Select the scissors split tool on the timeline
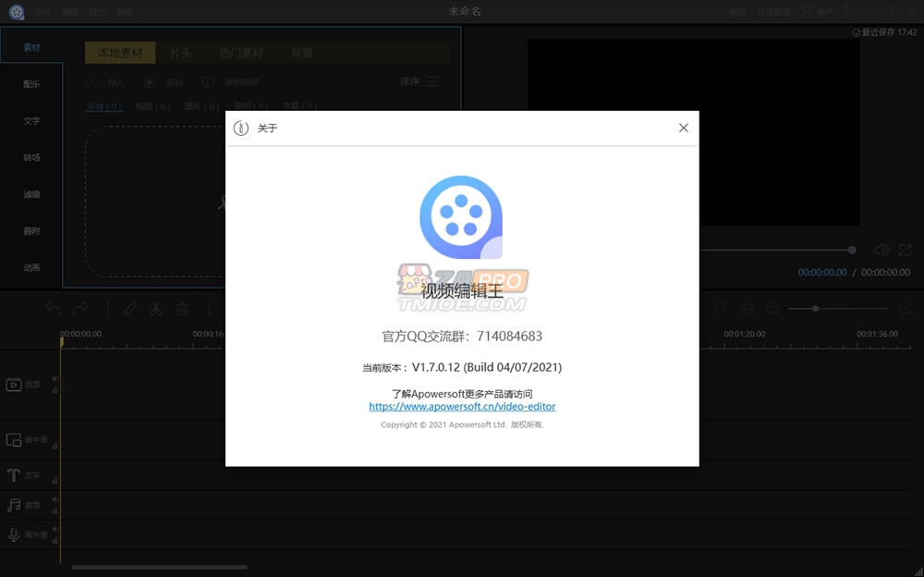924x577 pixels. point(155,308)
